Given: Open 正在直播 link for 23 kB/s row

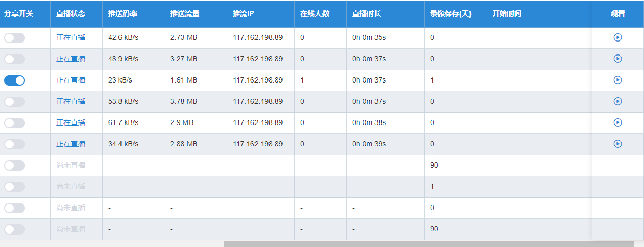Looking at the screenshot, I should [71, 80].
